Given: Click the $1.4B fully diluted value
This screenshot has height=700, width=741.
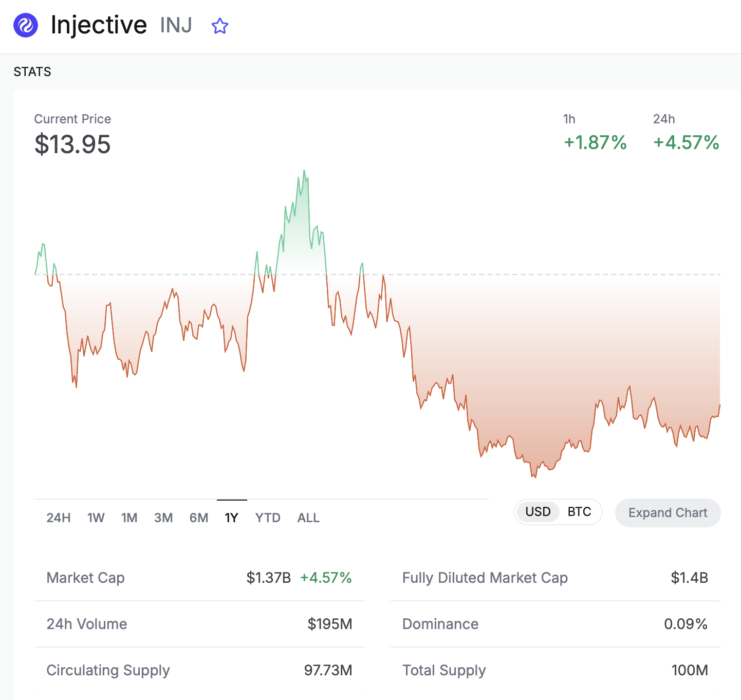Looking at the screenshot, I should coord(690,578).
